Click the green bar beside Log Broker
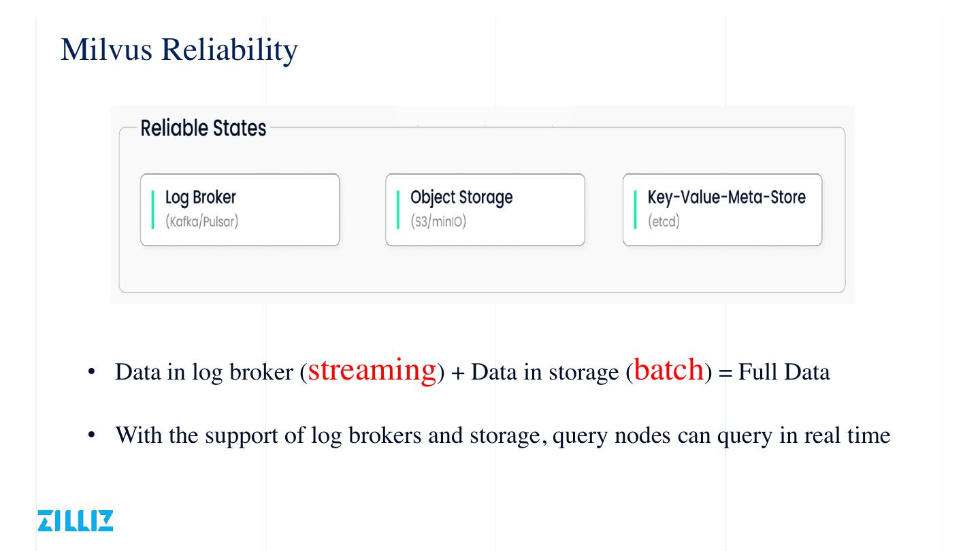Image resolution: width=980 pixels, height=551 pixels. tap(152, 210)
